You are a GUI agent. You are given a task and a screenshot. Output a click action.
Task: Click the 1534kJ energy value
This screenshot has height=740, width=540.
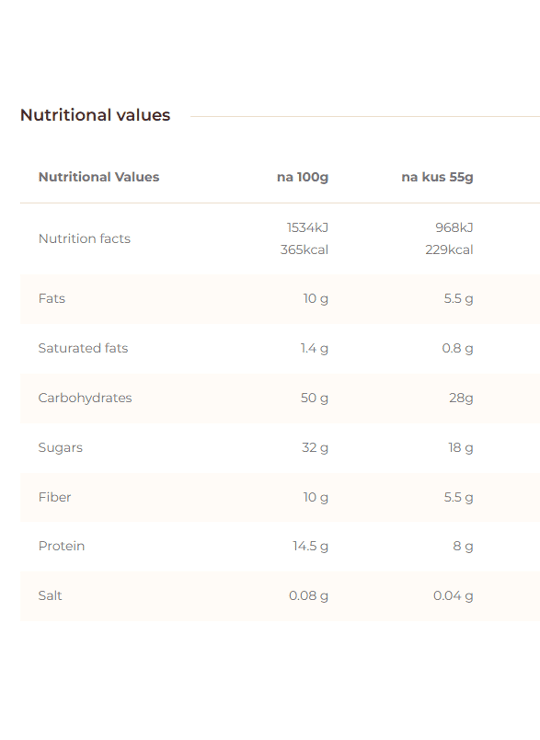(307, 228)
